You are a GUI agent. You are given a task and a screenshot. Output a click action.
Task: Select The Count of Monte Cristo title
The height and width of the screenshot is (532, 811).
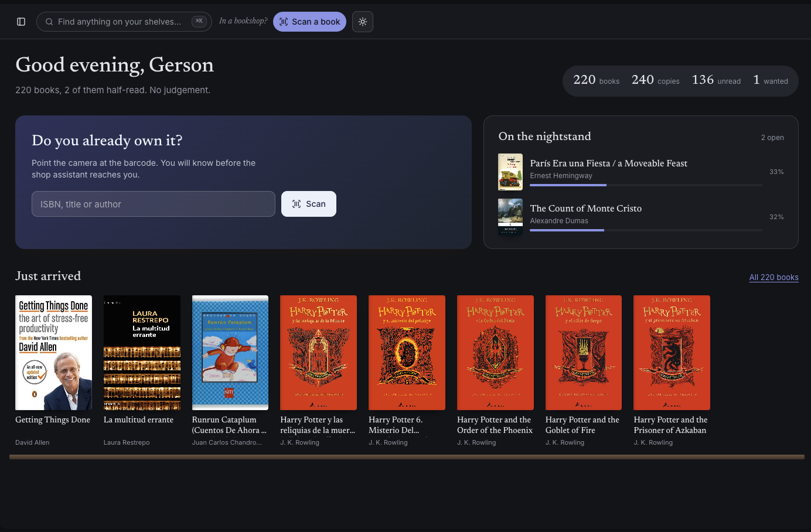point(586,209)
